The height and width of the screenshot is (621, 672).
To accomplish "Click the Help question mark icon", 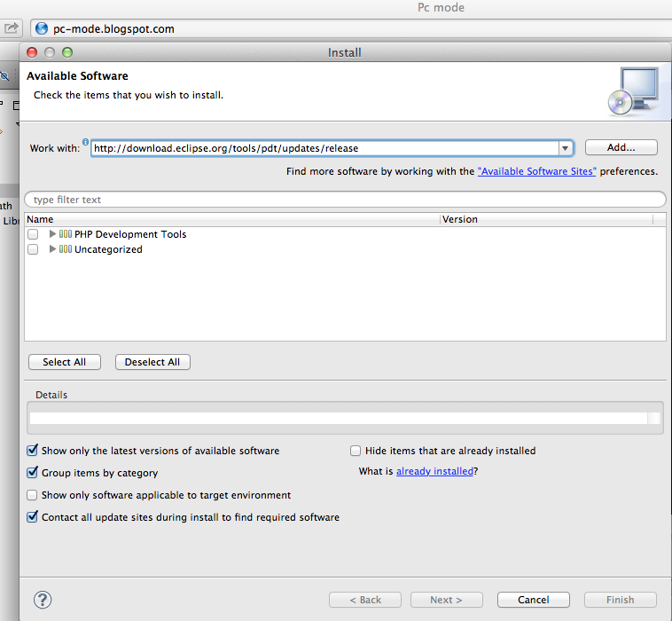I will (x=43, y=600).
